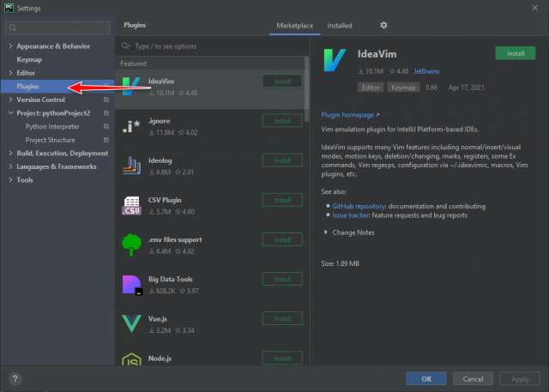The height and width of the screenshot is (392, 549).
Task: Click the Editor tag in details
Action: tap(371, 87)
